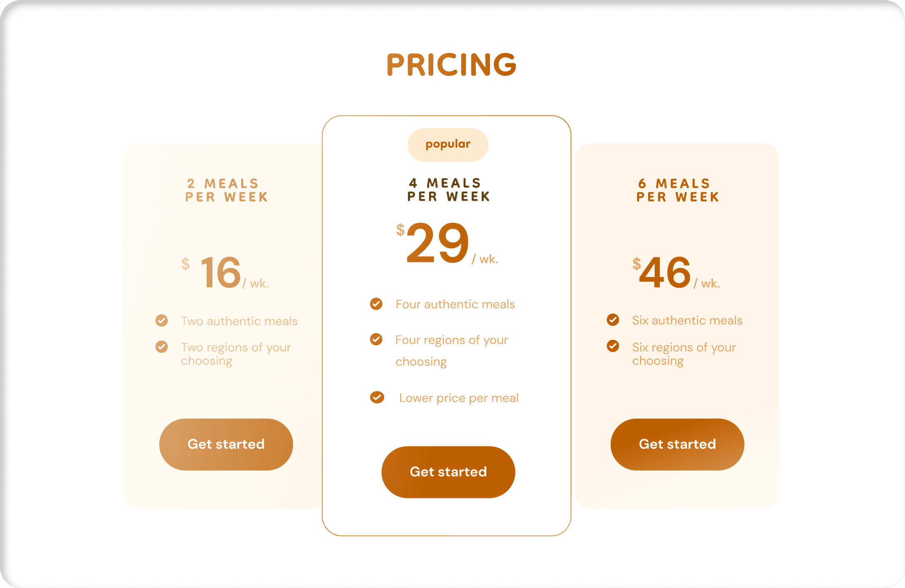This screenshot has height=588, width=905.
Task: Select the $46 per week price
Action: pos(676,273)
